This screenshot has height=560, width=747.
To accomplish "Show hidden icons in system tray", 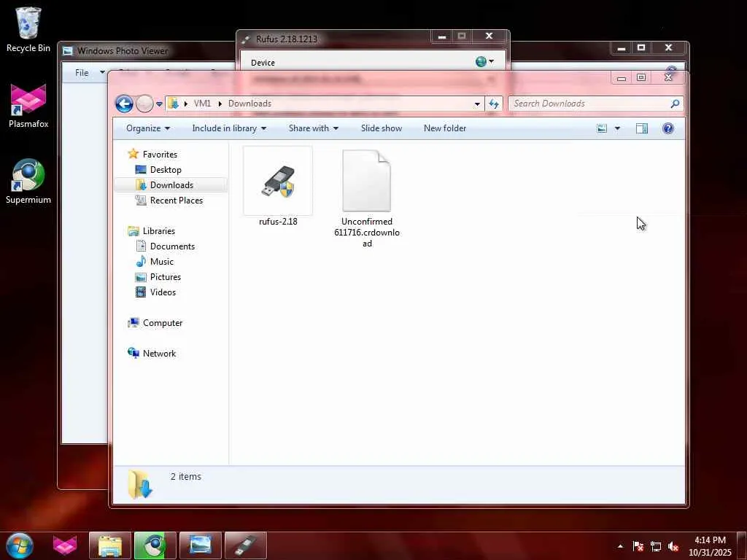I will point(620,546).
